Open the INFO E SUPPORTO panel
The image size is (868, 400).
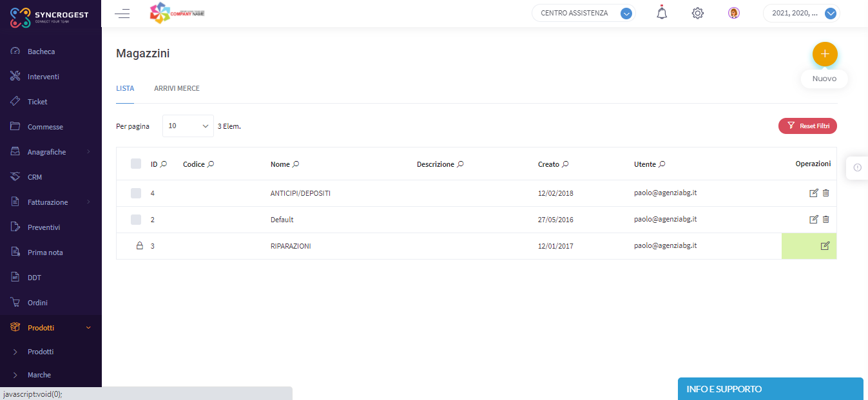770,389
